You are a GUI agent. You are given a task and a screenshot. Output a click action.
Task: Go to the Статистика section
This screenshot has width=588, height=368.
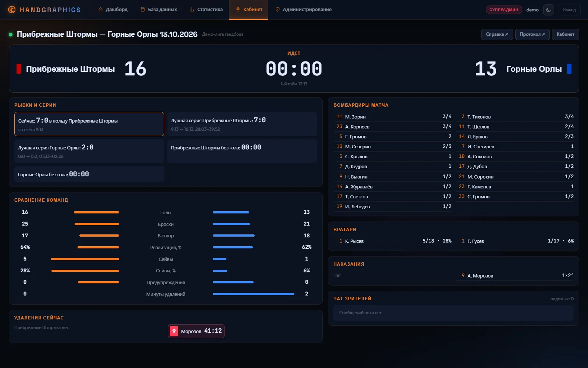206,10
